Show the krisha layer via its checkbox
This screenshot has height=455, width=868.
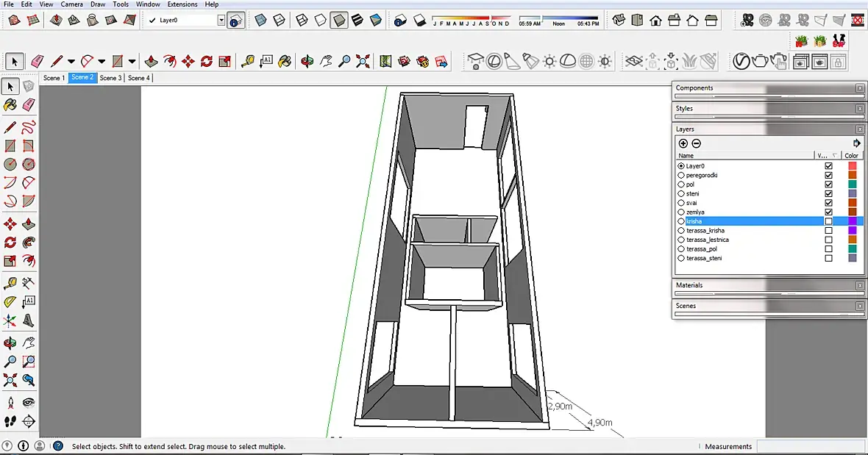828,221
